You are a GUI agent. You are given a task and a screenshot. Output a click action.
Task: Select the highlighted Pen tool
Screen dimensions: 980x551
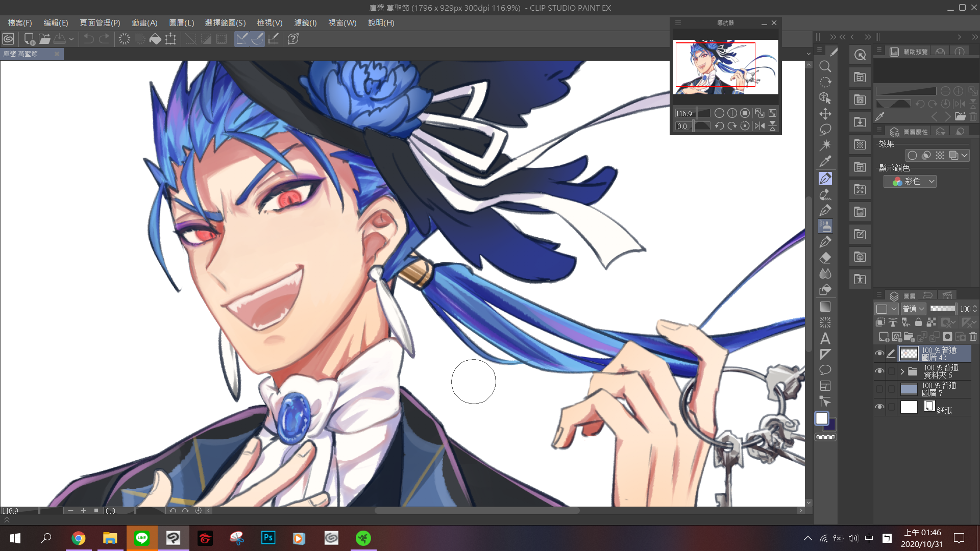pos(825,179)
